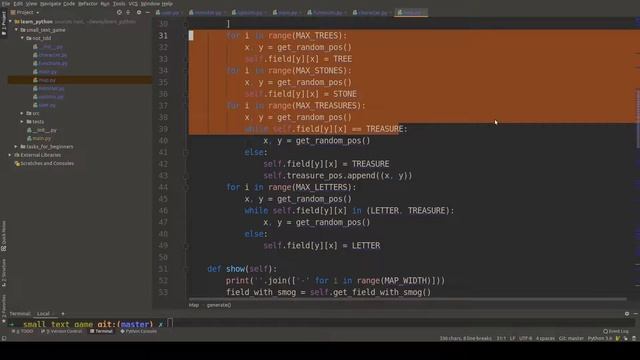Viewport: 640px width, 360px height.
Task: Click the UTF-8 encoding in status bar
Action: [525, 338]
